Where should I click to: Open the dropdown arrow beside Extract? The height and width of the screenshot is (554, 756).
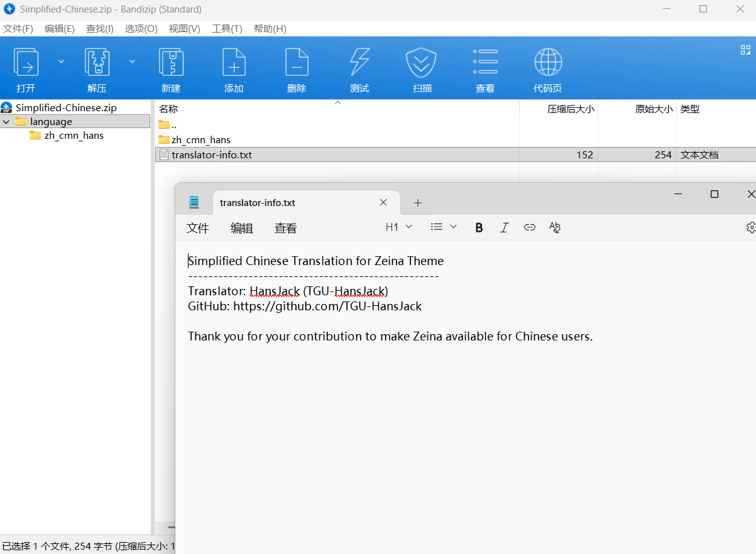pyautogui.click(x=133, y=62)
